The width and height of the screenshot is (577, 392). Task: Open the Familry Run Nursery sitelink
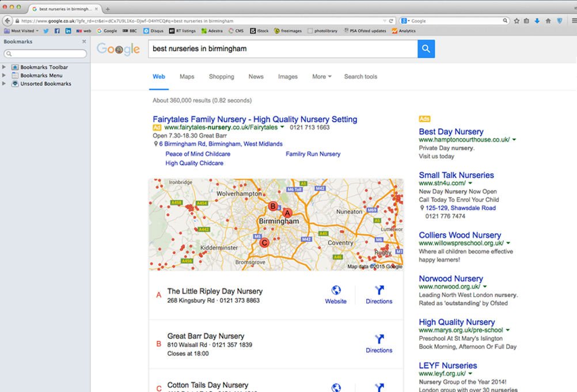pyautogui.click(x=313, y=154)
